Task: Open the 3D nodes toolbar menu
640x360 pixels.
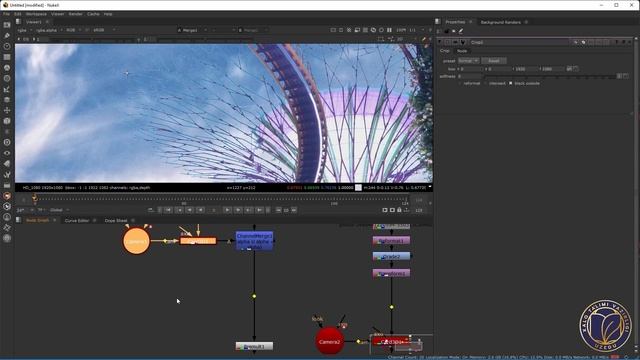Action: (7, 121)
